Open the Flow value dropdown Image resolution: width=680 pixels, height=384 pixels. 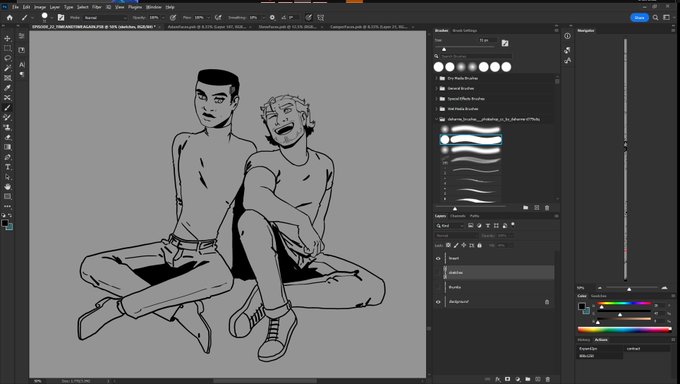click(x=208, y=18)
